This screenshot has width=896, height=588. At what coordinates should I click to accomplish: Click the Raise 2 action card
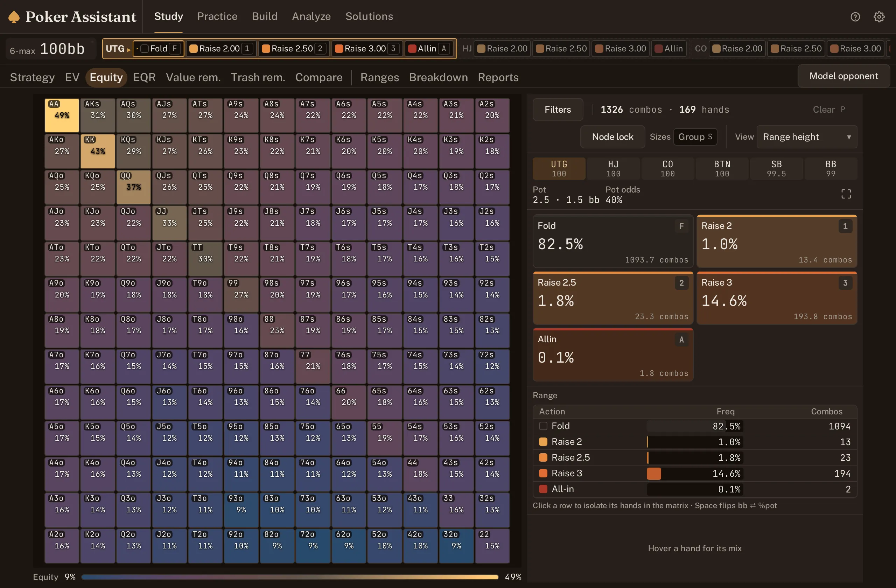point(777,241)
